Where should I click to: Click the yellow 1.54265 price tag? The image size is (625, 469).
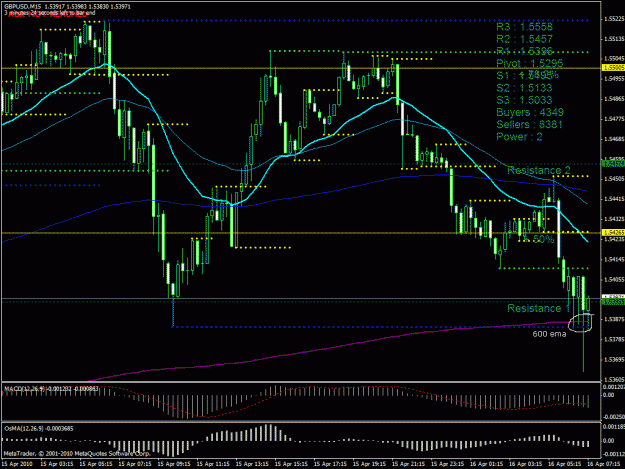[613, 232]
